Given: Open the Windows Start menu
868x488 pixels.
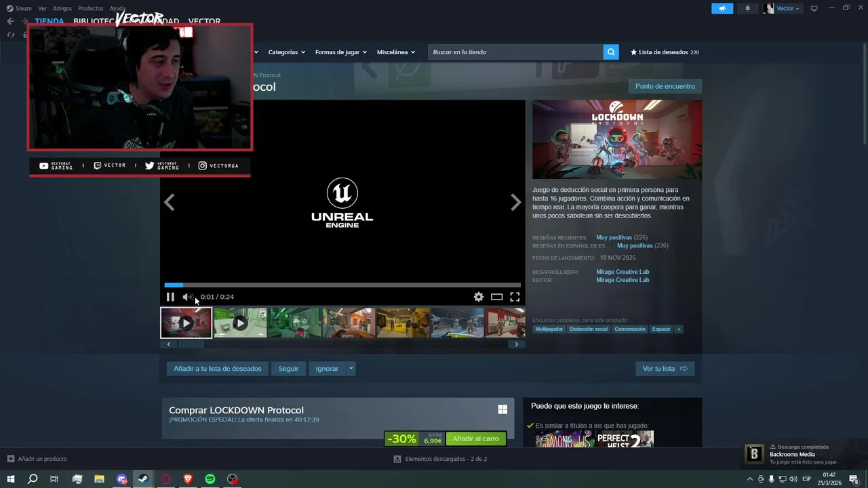Looking at the screenshot, I should pyautogui.click(x=11, y=479).
